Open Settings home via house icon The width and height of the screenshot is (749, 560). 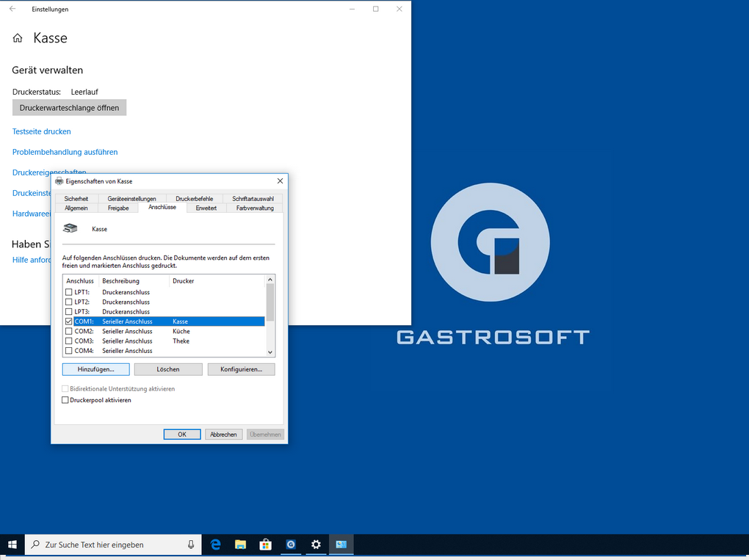18,38
